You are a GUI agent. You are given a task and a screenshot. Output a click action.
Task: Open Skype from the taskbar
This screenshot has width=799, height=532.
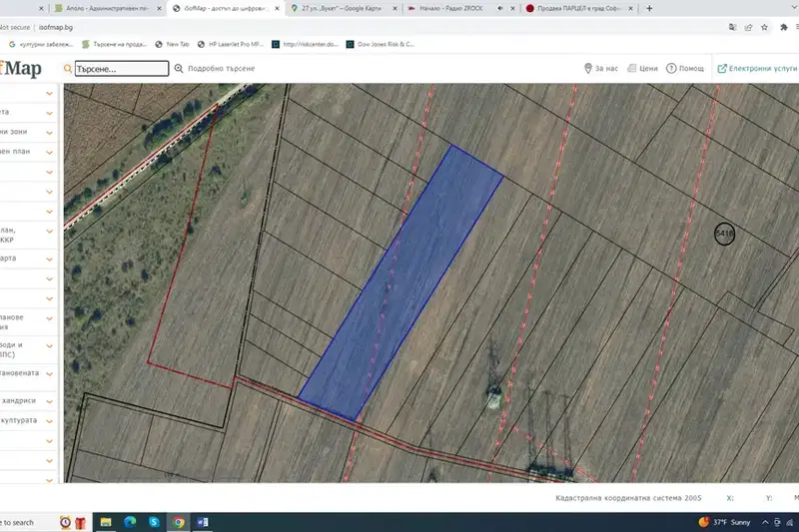point(154,522)
